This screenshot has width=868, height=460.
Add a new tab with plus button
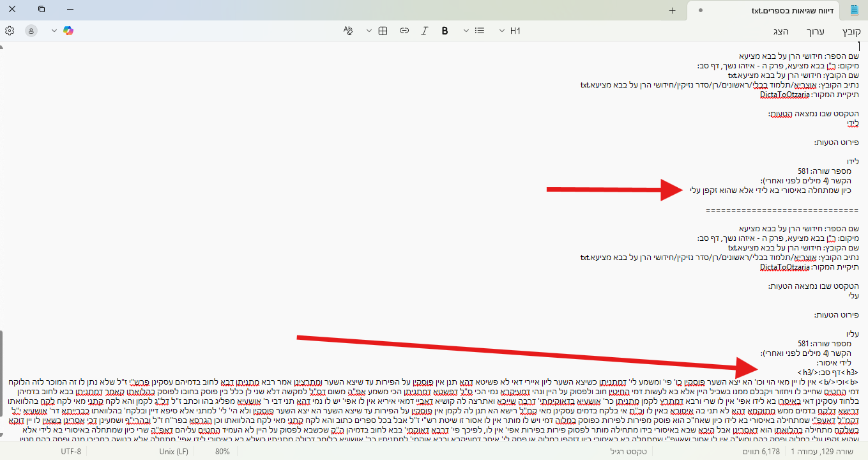[672, 10]
